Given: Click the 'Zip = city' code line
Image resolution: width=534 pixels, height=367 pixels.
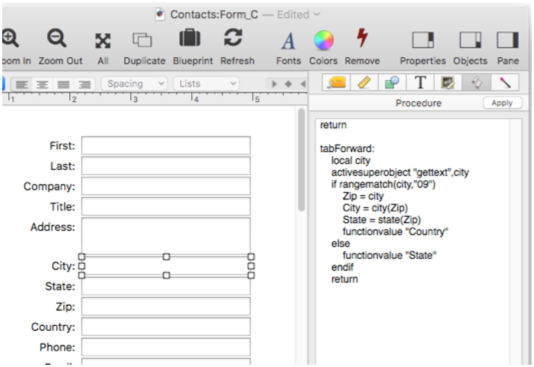Looking at the screenshot, I should tap(363, 196).
